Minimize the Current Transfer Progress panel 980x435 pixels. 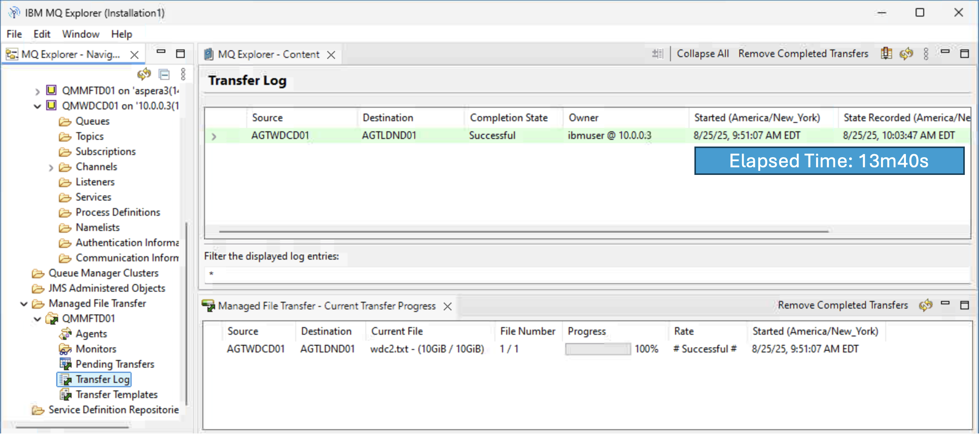coord(945,303)
